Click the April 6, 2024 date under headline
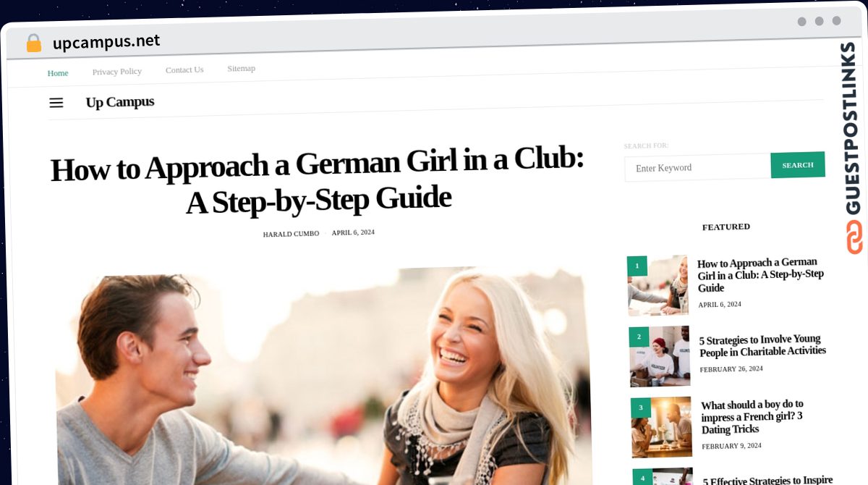This screenshot has width=868, height=485. [x=353, y=232]
